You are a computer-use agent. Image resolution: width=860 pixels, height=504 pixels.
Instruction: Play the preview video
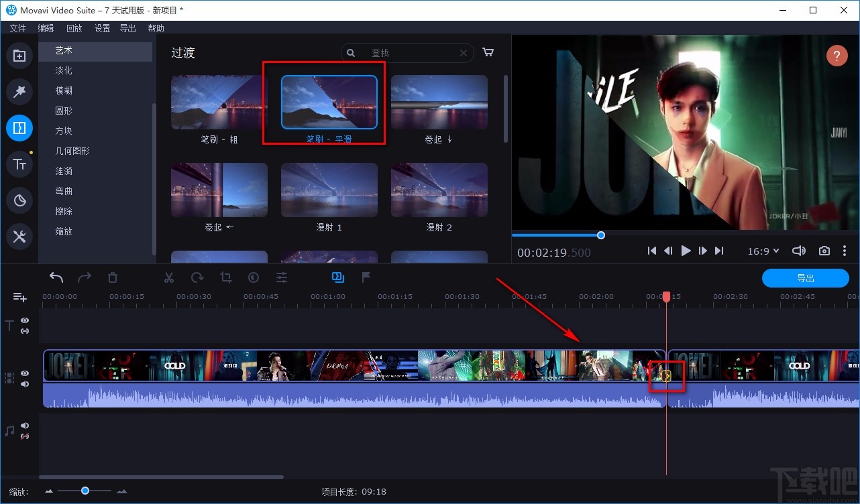pyautogui.click(x=686, y=251)
